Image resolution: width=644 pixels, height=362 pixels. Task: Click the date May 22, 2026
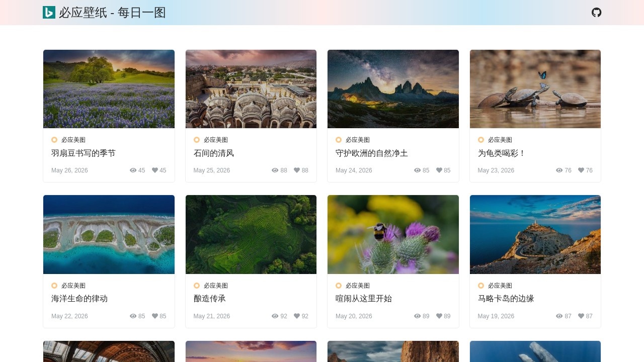coord(69,316)
